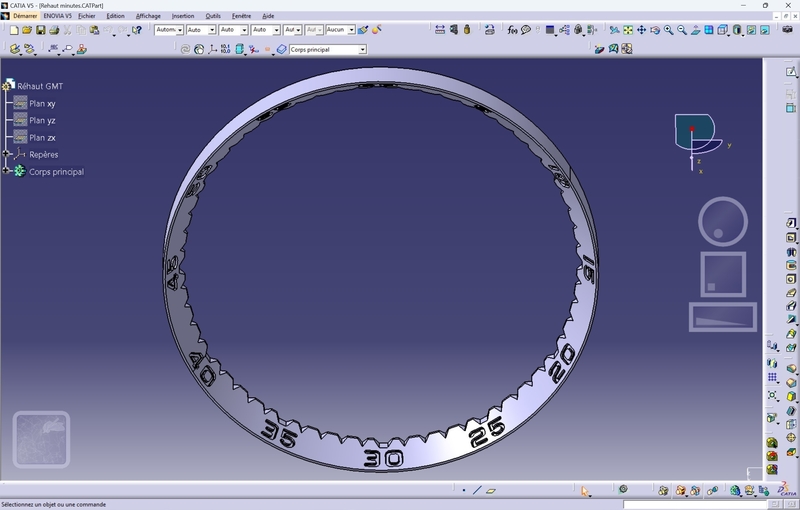
Task: Expand the Corps principal tree node
Action: [6, 171]
